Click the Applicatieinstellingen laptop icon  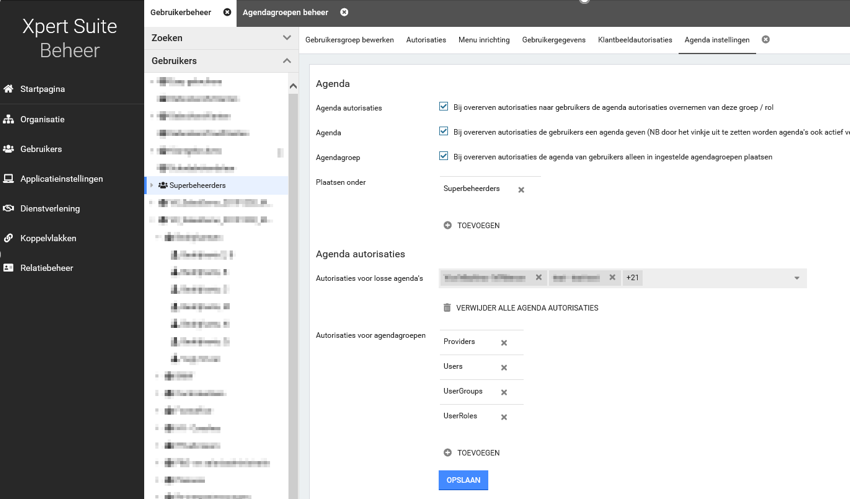coord(9,179)
